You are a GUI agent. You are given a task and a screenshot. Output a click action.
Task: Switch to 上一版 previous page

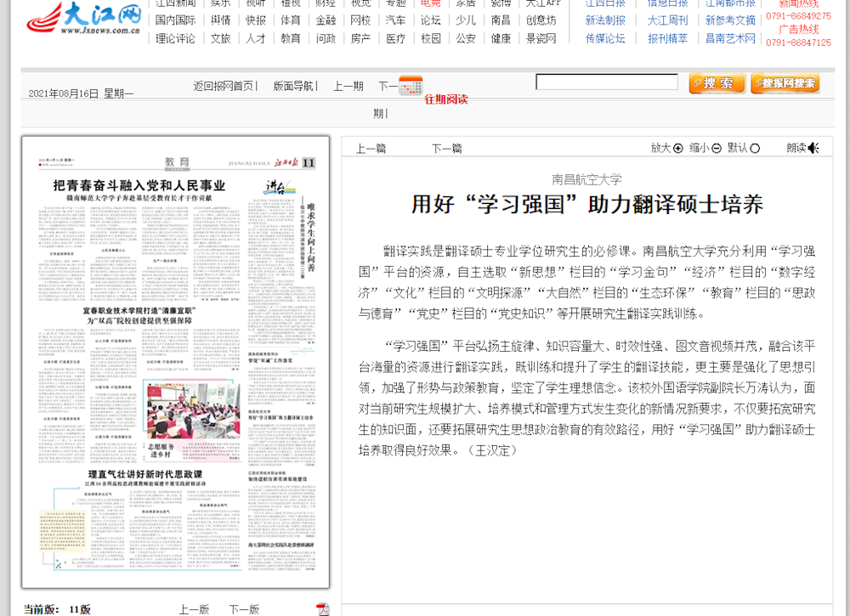click(194, 609)
